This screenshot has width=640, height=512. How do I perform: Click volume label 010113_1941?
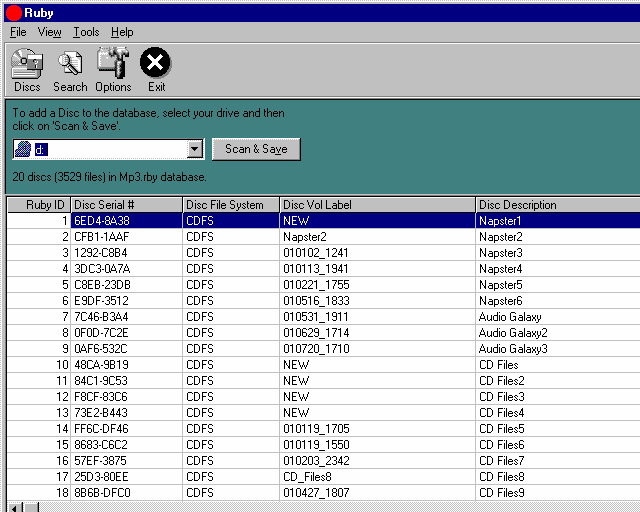378,269
